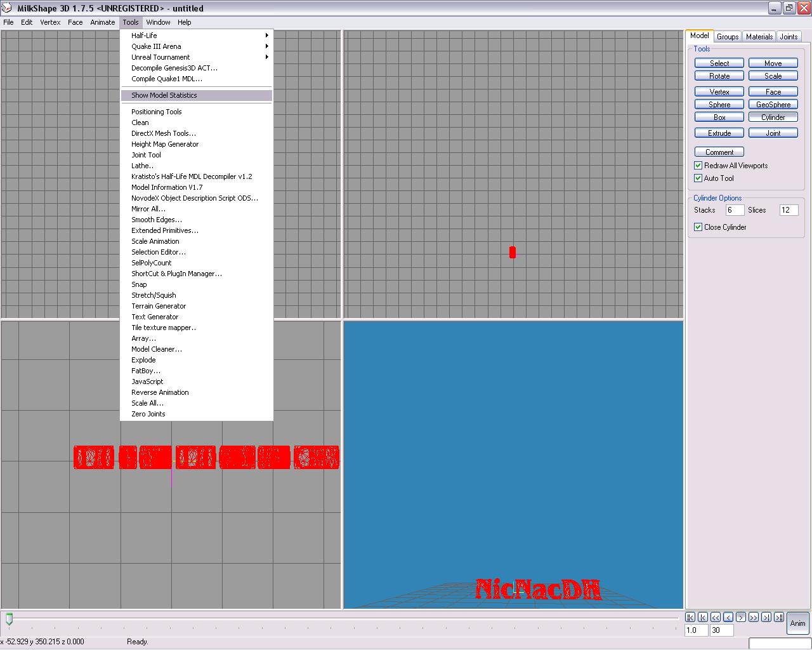Image resolution: width=812 pixels, height=650 pixels.
Task: Open the Face menu
Action: (75, 22)
